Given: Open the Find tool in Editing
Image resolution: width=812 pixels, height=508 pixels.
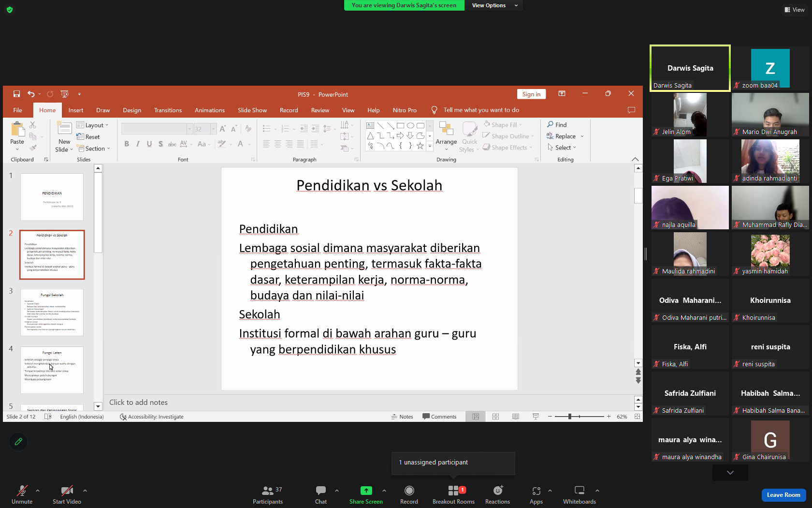Looking at the screenshot, I should coord(557,125).
